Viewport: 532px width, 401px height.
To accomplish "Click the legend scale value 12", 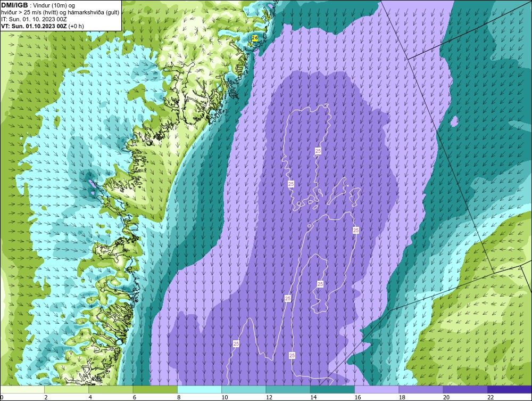I will (x=269, y=397).
